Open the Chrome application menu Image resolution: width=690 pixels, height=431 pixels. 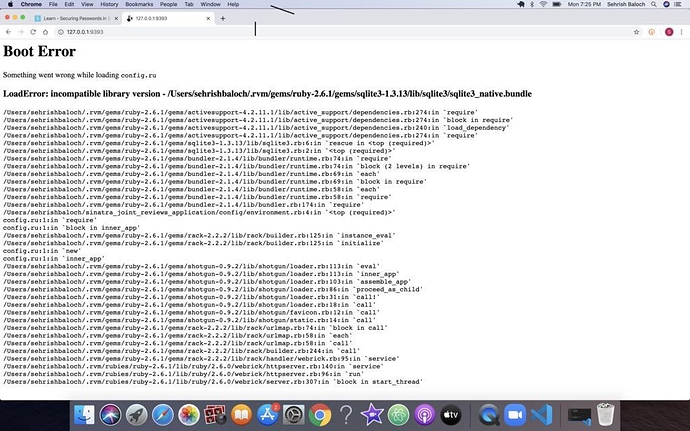(31, 4)
